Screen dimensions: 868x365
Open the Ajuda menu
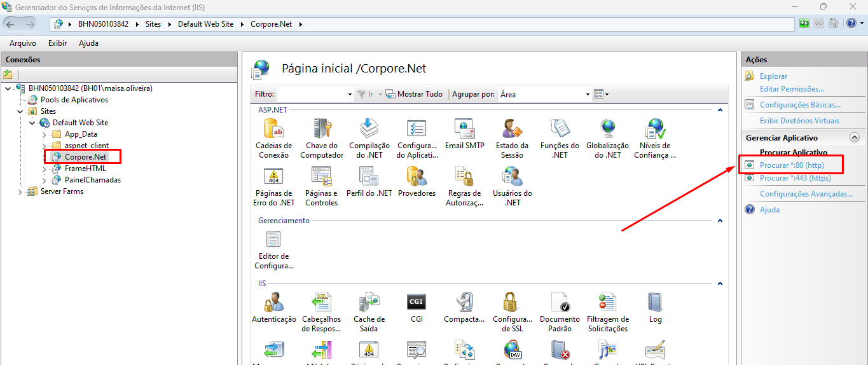(88, 43)
